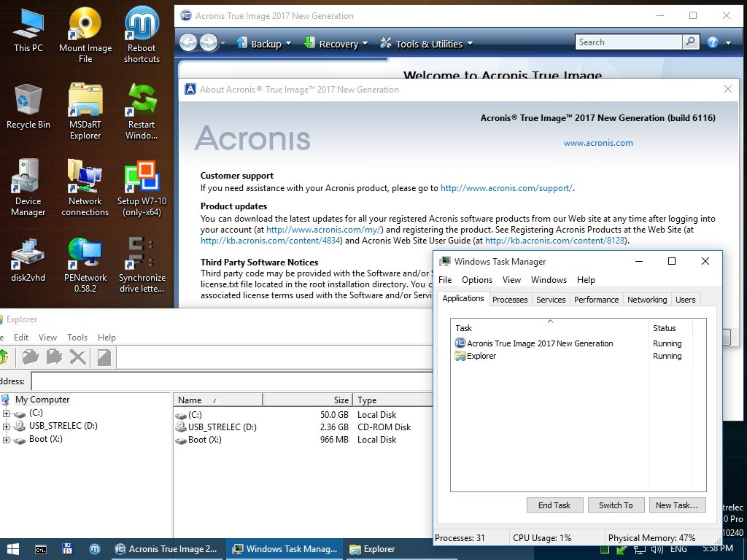Open the kb.acronis.com/content/8128 link
The width and height of the screenshot is (747, 560).
coord(554,241)
